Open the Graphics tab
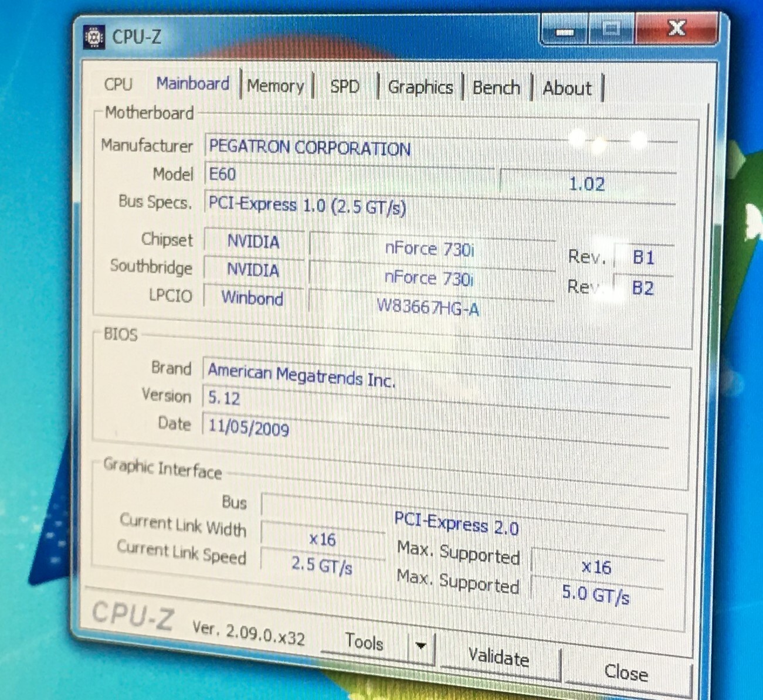This screenshot has width=763, height=700. point(421,87)
